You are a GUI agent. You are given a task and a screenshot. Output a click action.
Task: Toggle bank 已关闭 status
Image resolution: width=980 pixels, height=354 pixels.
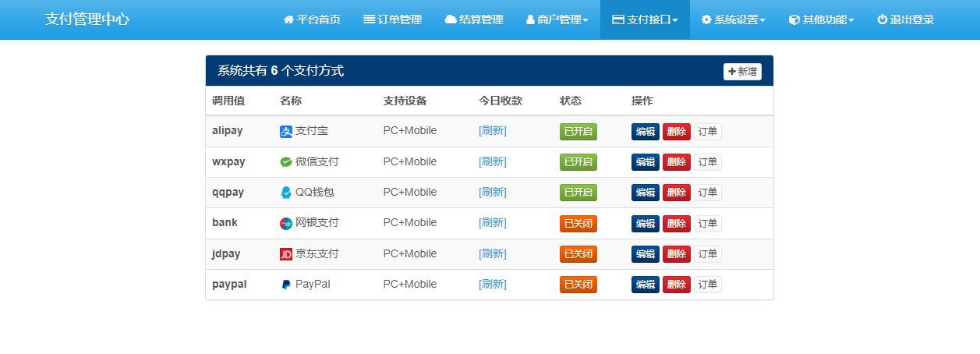click(578, 224)
